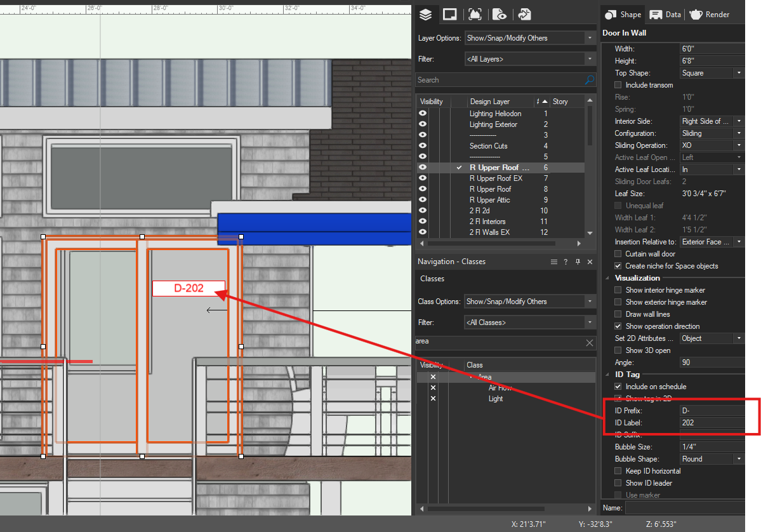Switch to the Data tab
761x532 pixels.
pos(665,15)
